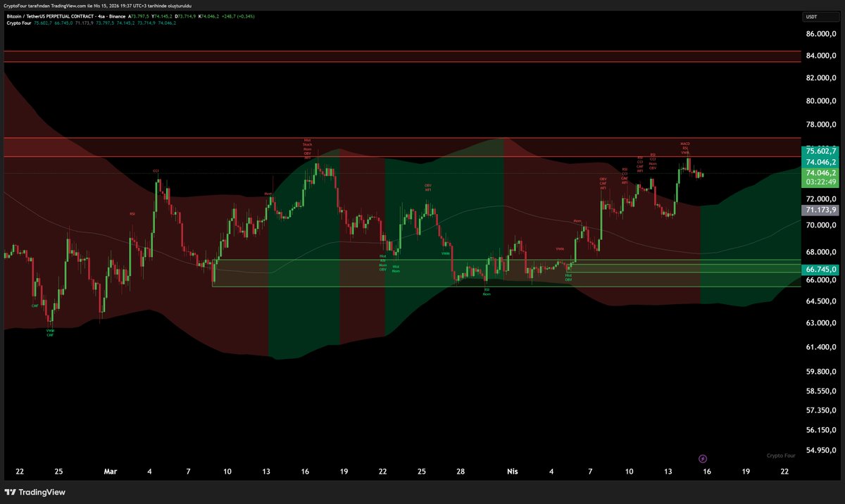Click the 64.500,0 price axis label
The width and height of the screenshot is (845, 504).
point(821,301)
